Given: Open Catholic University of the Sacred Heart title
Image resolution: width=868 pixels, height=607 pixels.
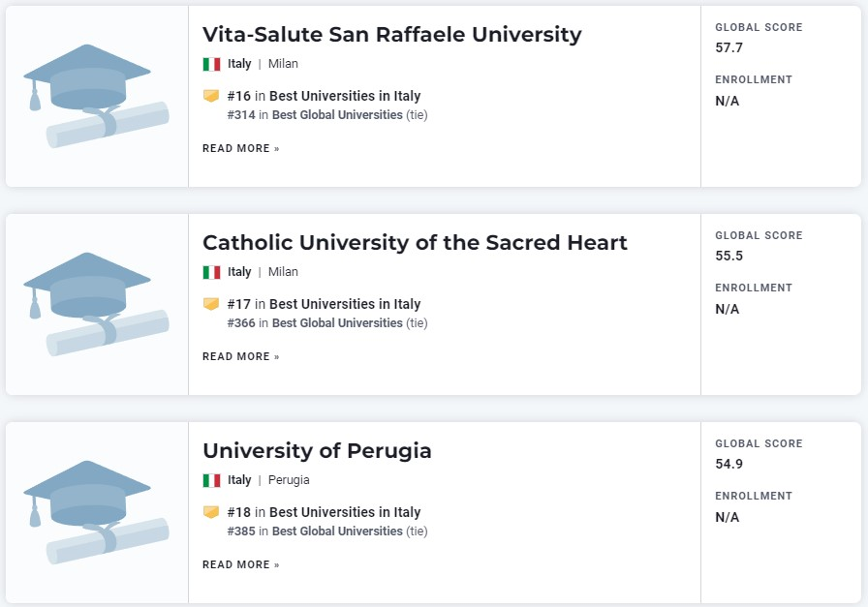Looking at the screenshot, I should tap(415, 242).
